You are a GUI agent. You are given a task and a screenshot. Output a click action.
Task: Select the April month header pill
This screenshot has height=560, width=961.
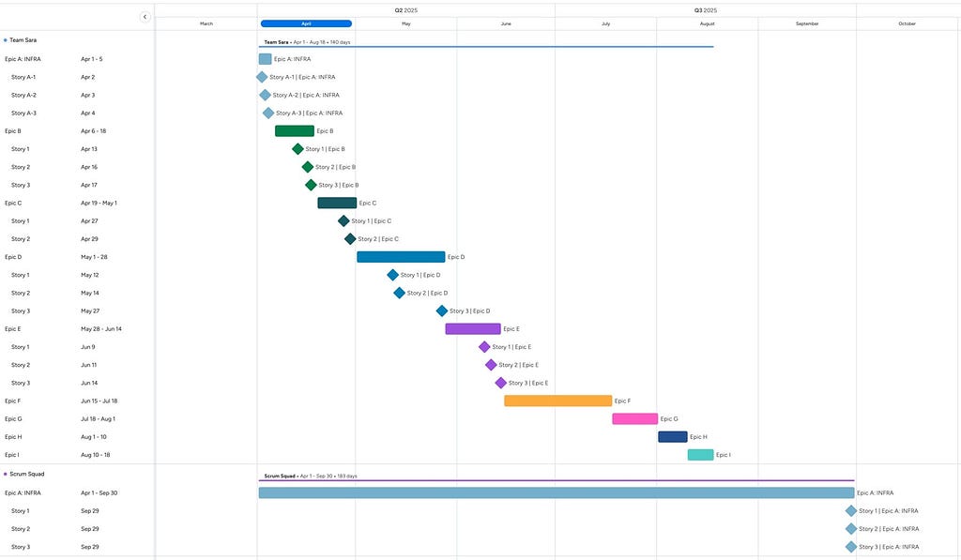point(307,23)
